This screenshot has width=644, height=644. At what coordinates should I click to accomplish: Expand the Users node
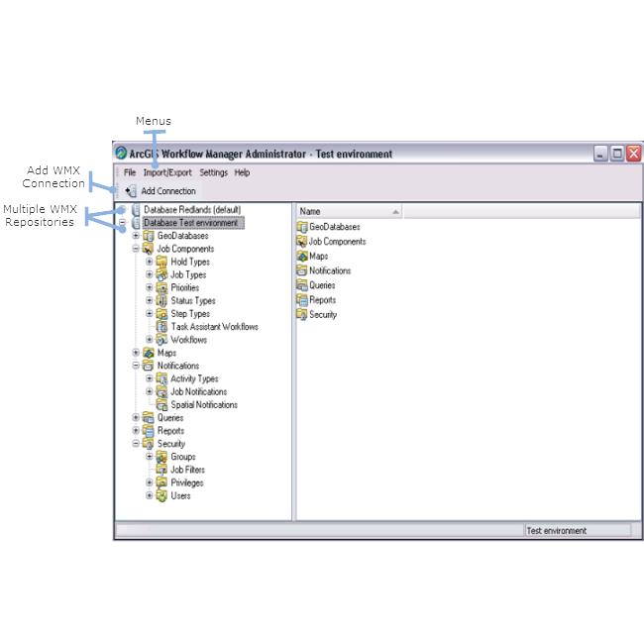click(x=150, y=495)
